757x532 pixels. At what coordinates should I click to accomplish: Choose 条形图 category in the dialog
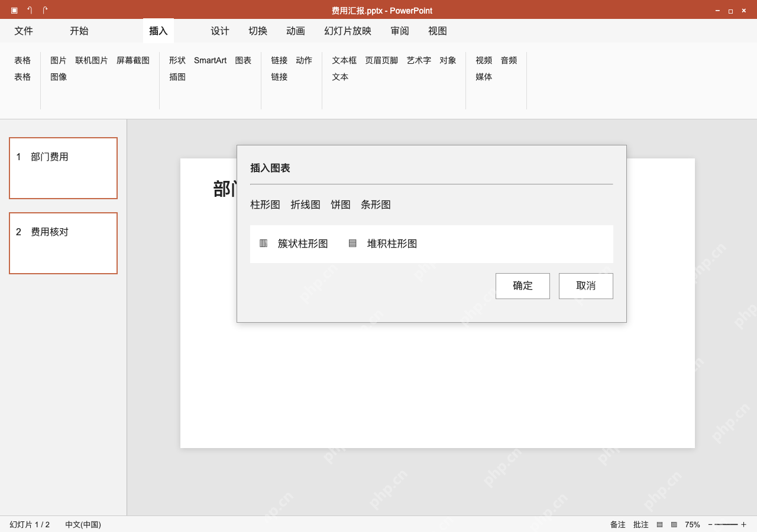coord(376,205)
